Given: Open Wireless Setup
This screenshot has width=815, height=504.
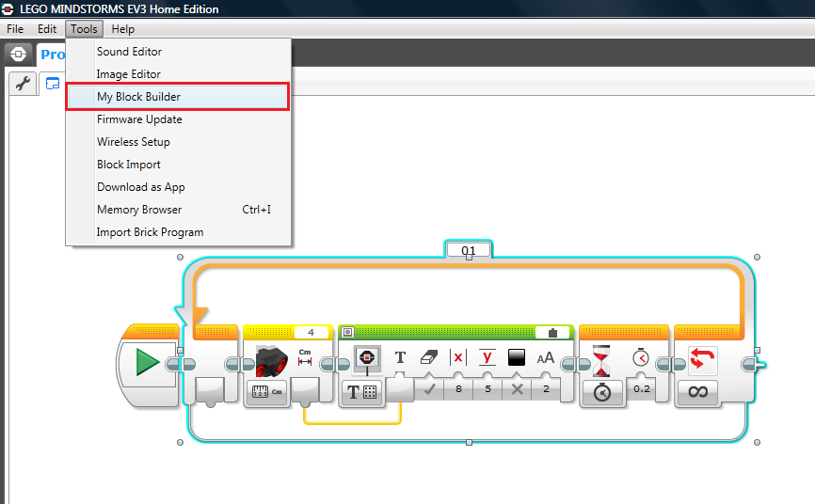Looking at the screenshot, I should pos(133,142).
